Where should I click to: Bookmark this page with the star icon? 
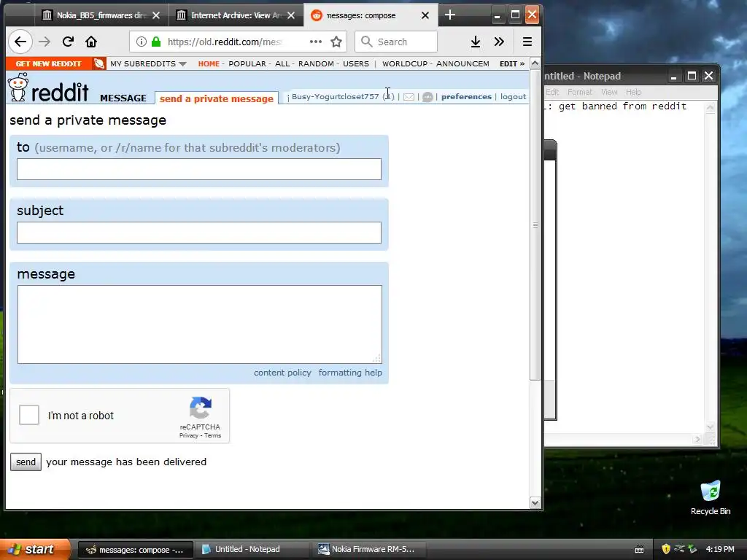coord(336,42)
